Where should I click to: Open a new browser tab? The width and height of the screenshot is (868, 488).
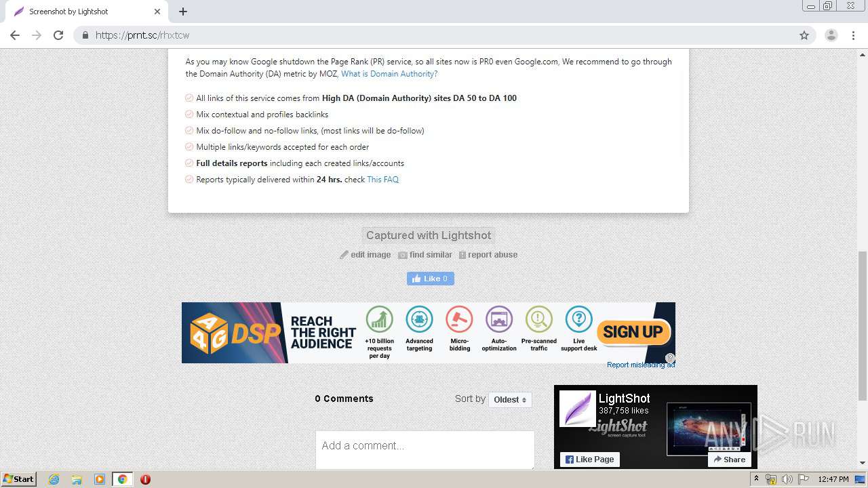coord(183,12)
